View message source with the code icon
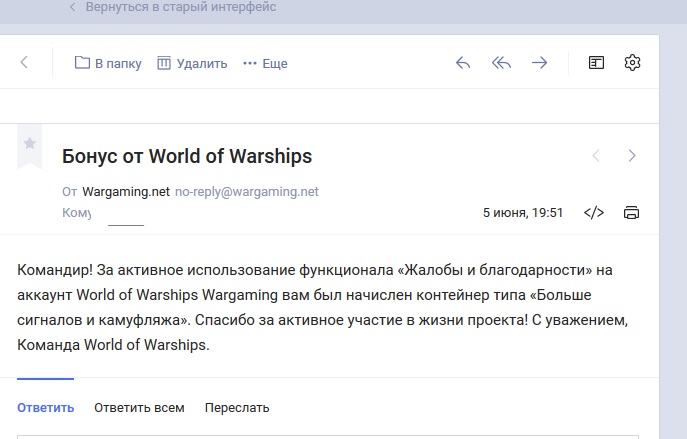The image size is (687, 439). point(594,213)
